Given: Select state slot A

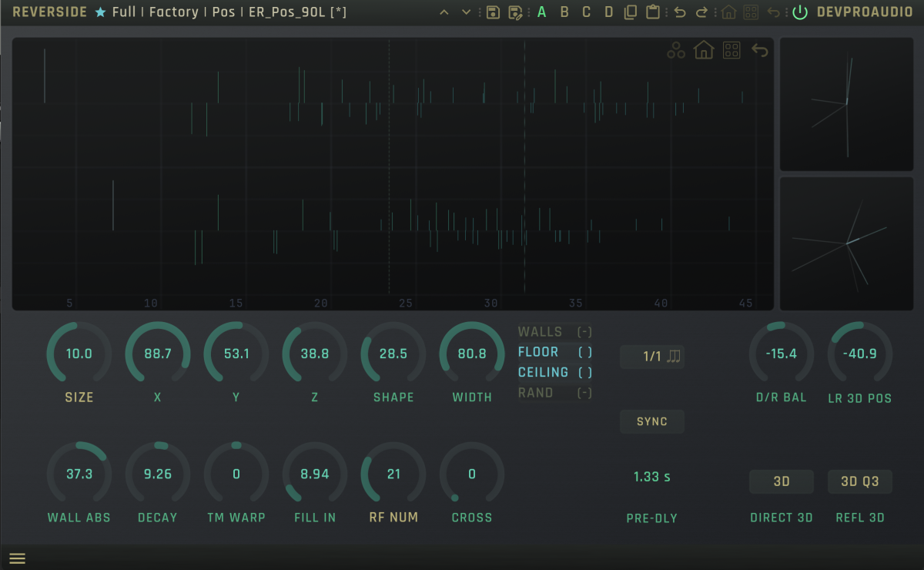Looking at the screenshot, I should point(542,12).
